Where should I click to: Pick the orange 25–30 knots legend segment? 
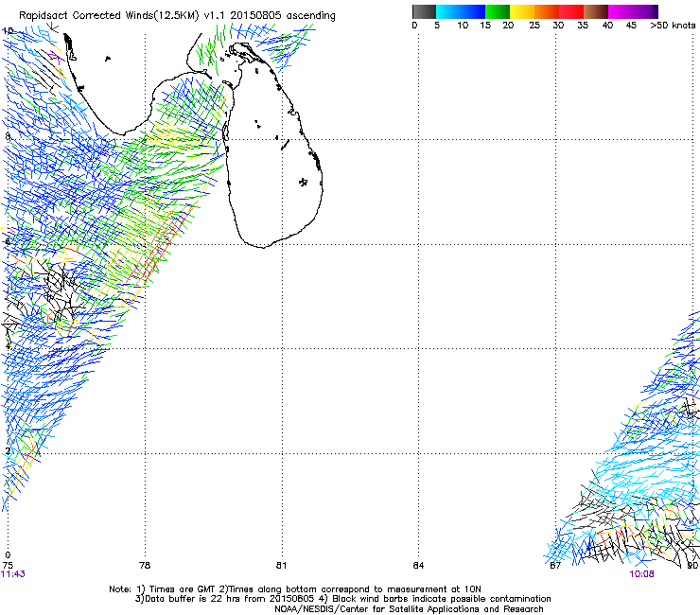(x=547, y=11)
